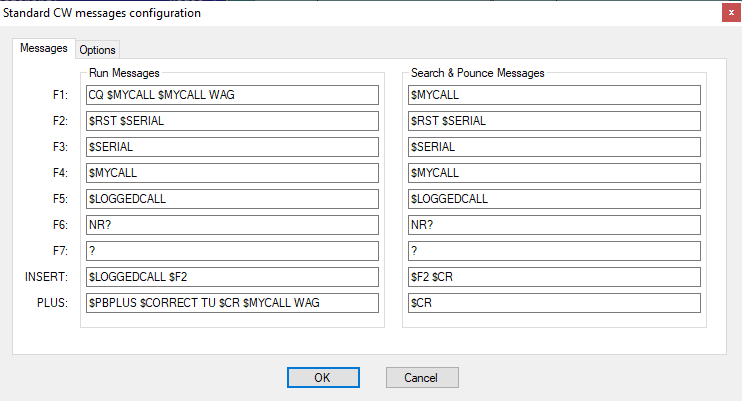Switch to the Options tab
This screenshot has width=742, height=401.
(97, 50)
